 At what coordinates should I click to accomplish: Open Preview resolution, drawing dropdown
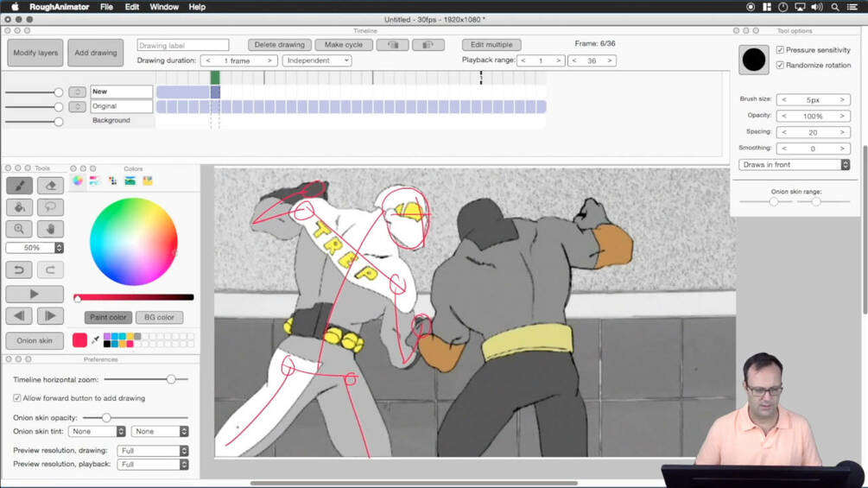153,450
